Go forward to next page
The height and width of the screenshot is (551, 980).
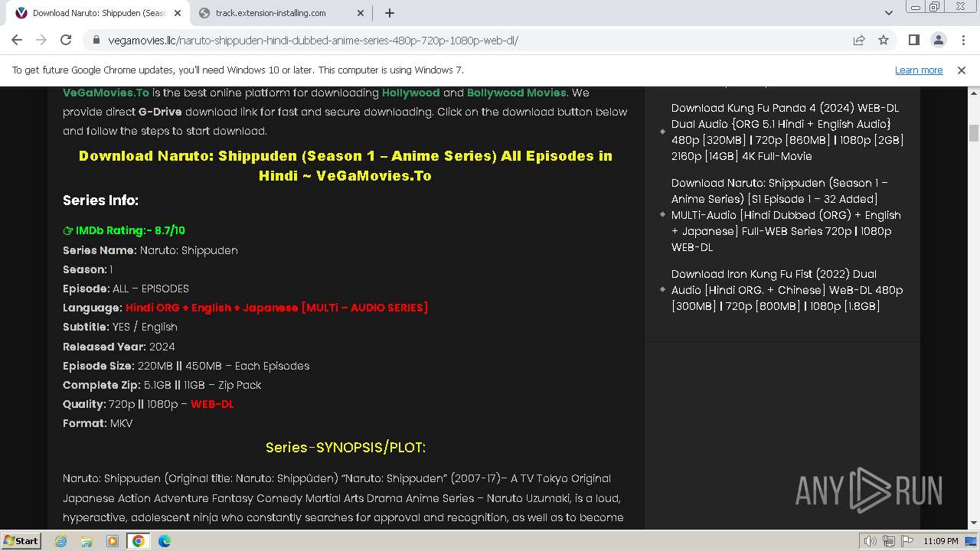(x=41, y=40)
